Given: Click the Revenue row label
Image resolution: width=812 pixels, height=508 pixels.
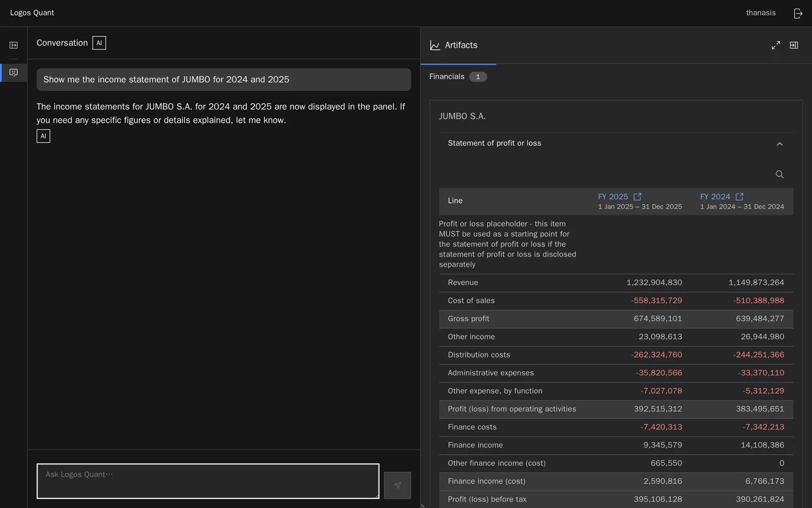Looking at the screenshot, I should pos(463,283).
